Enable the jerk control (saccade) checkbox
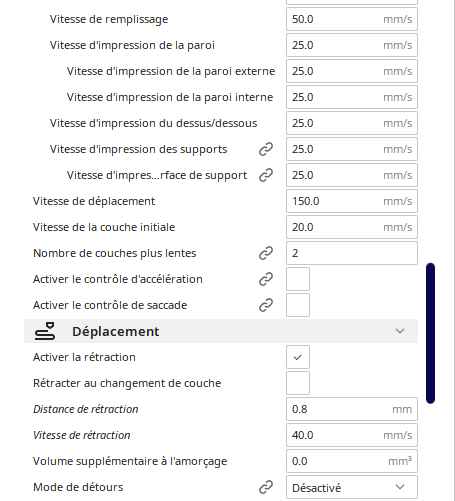 pos(298,305)
